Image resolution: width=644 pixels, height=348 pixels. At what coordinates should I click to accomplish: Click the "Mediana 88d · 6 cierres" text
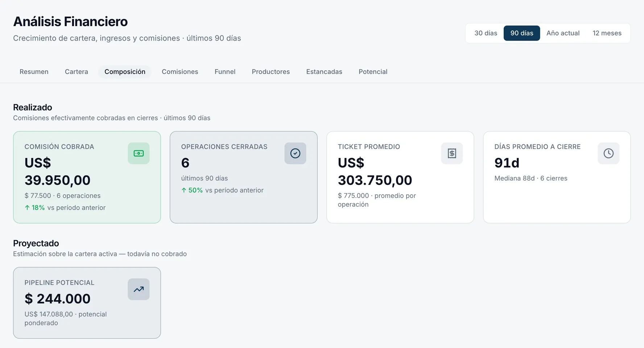tap(531, 178)
